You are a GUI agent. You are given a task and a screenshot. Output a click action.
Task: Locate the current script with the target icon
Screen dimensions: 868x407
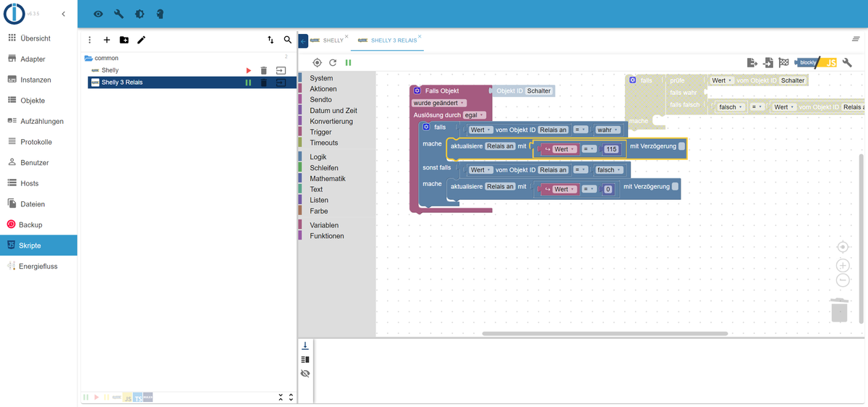point(317,63)
